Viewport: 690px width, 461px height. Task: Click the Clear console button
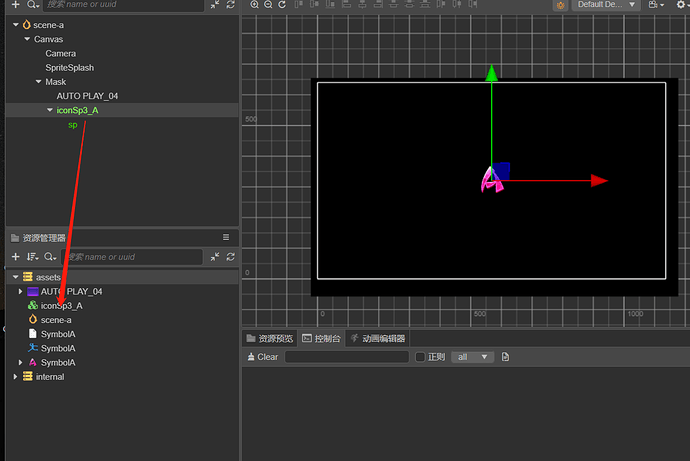(x=263, y=357)
